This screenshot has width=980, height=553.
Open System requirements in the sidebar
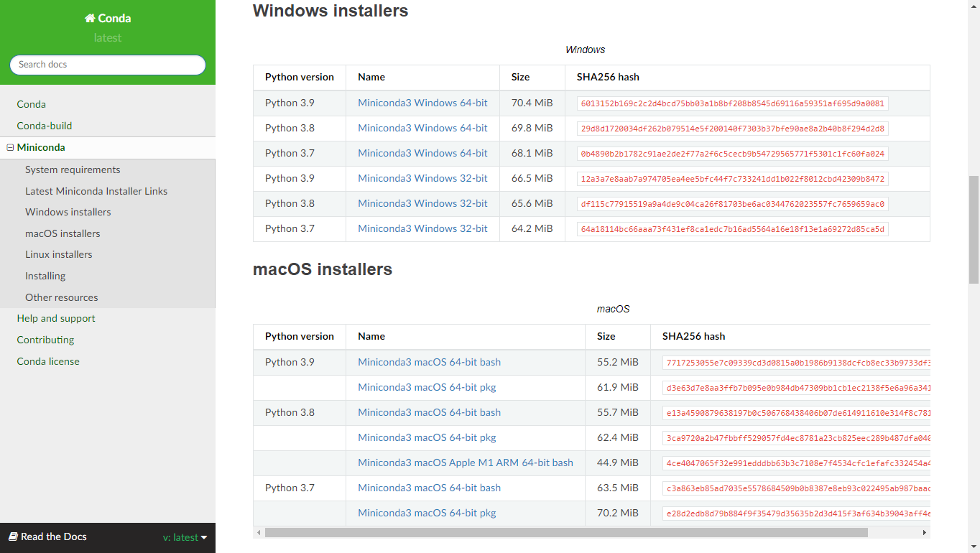coord(73,170)
